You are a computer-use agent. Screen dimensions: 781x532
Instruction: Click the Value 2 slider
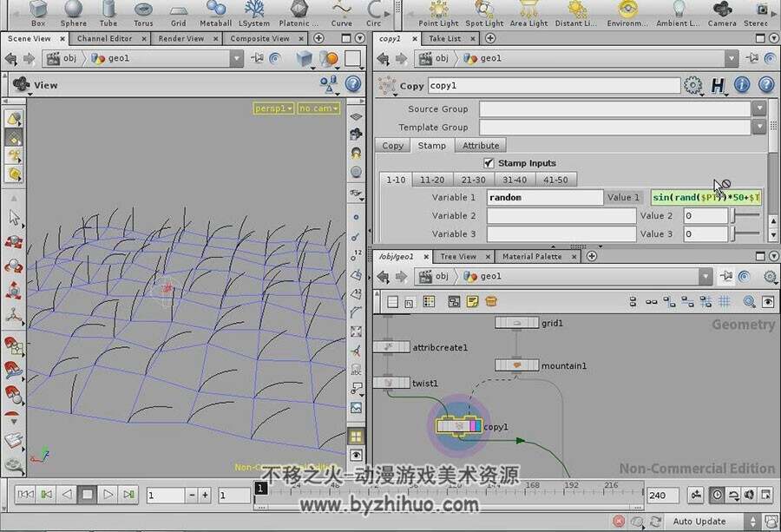745,216
